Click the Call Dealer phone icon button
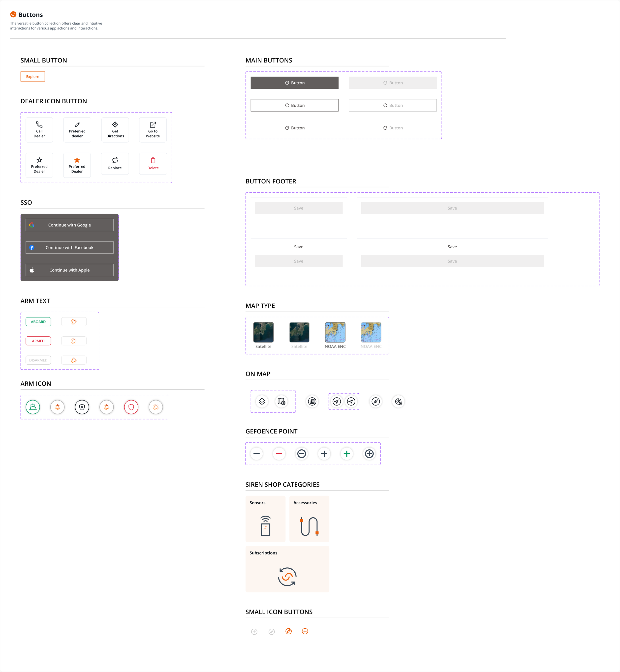This screenshot has width=620, height=672. pos(39,130)
